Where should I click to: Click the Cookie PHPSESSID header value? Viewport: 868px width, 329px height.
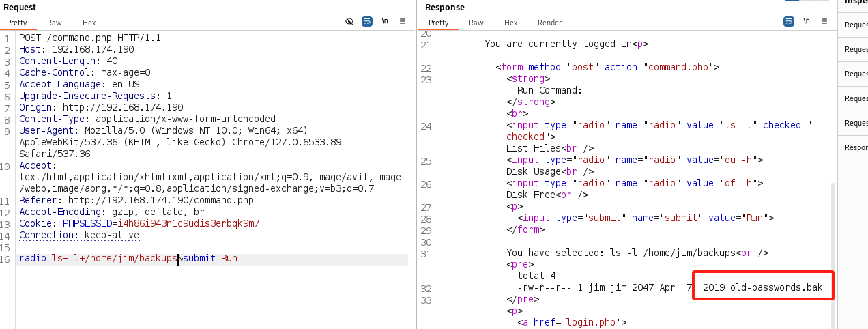click(x=189, y=224)
